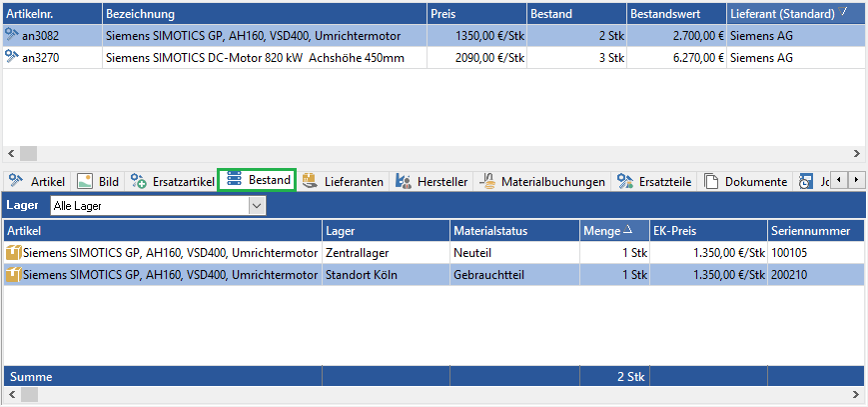Image resolution: width=868 pixels, height=407 pixels.
Task: Sort by Bezeichnung column header
Action: click(x=265, y=13)
